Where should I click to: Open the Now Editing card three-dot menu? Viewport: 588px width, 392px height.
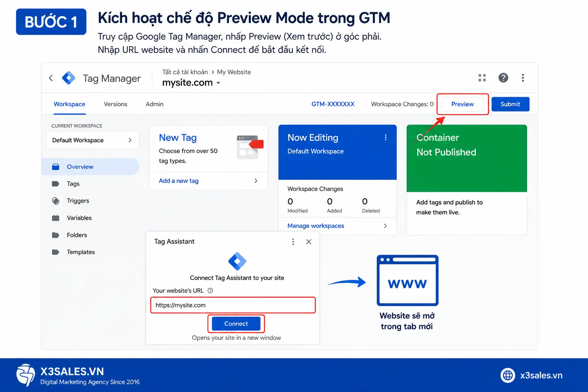tap(385, 137)
